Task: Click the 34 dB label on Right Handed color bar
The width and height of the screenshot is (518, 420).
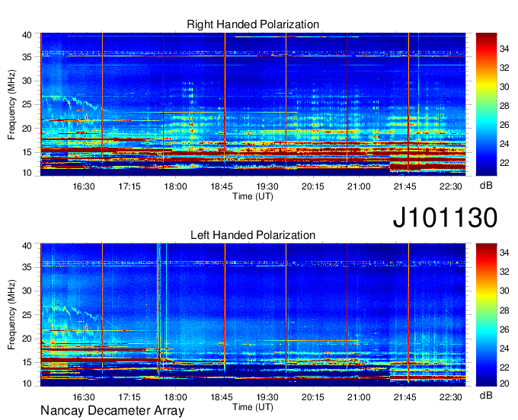Action: tap(504, 49)
